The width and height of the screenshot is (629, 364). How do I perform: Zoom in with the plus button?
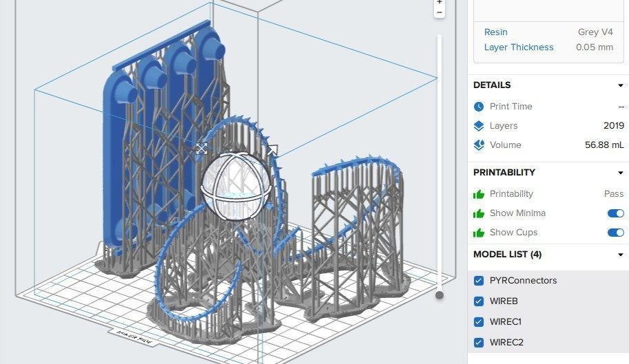pos(440,2)
